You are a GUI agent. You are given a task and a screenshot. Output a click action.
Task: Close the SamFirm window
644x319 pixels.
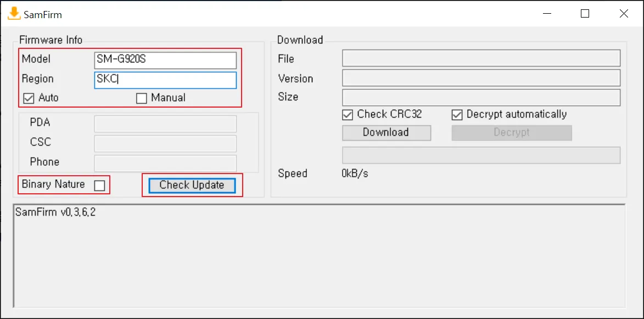click(x=624, y=14)
